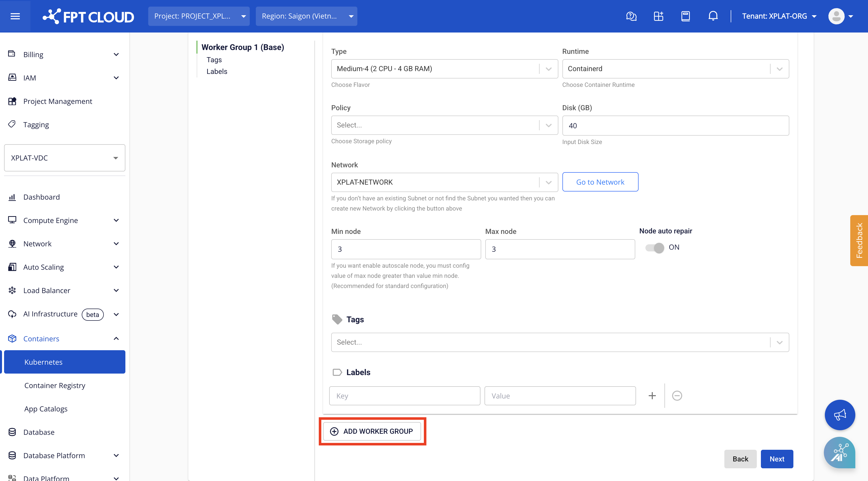Click the Next button
Viewport: 868px width, 481px height.
tap(777, 459)
